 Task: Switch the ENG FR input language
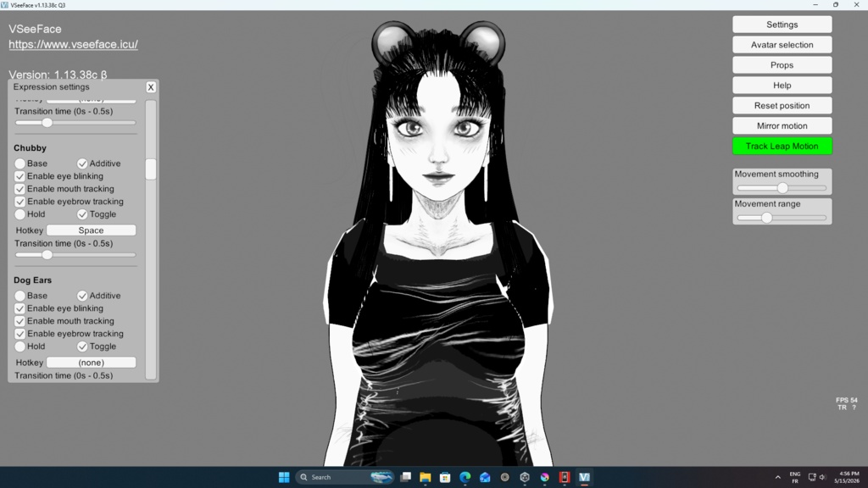coord(795,477)
